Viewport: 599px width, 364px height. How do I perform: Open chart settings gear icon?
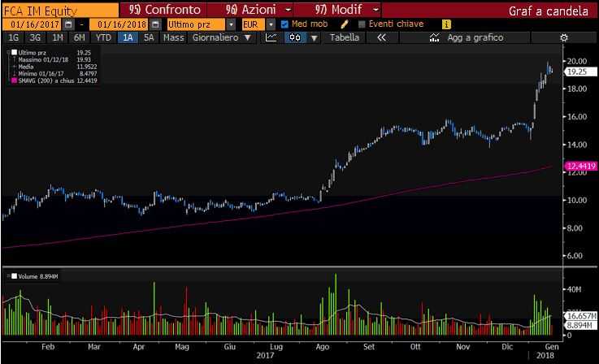pos(564,37)
